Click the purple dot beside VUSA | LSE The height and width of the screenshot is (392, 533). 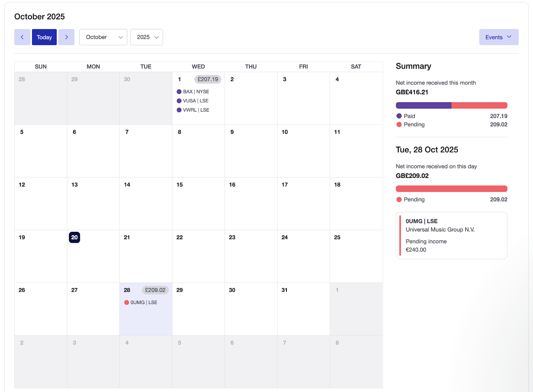click(x=179, y=101)
